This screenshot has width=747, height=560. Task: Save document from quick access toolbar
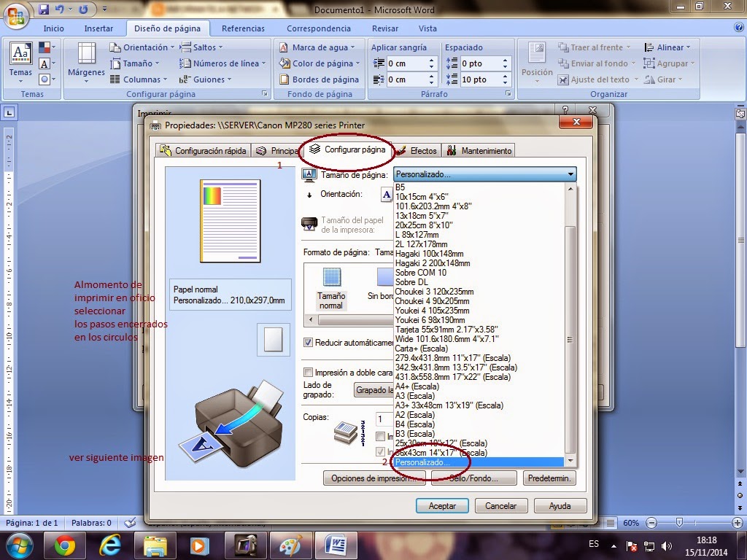44,9
